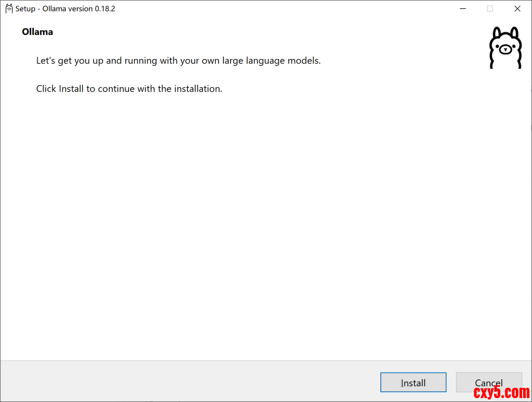Viewport: 532px width, 402px height.
Task: Click the greyed-out maximize window button
Action: [x=490, y=8]
